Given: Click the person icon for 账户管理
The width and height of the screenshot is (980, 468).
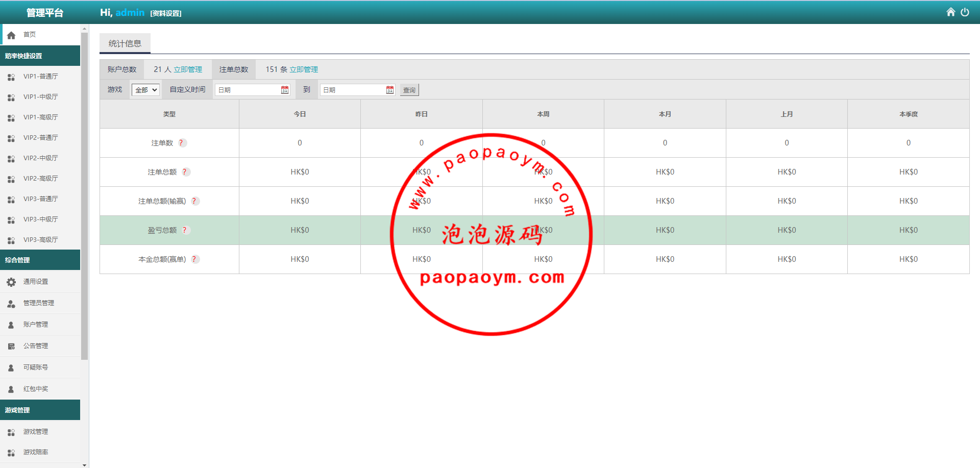Looking at the screenshot, I should pos(11,325).
